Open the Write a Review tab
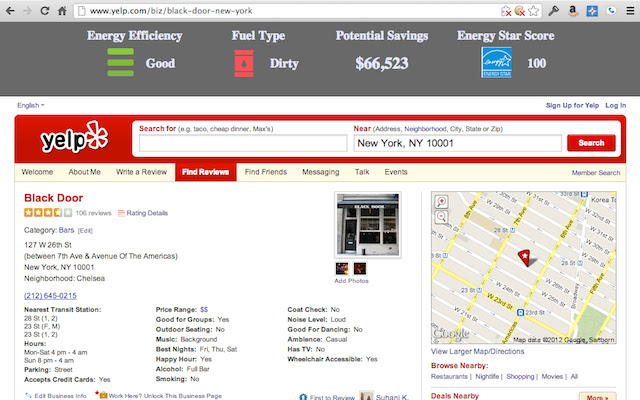 coord(141,172)
